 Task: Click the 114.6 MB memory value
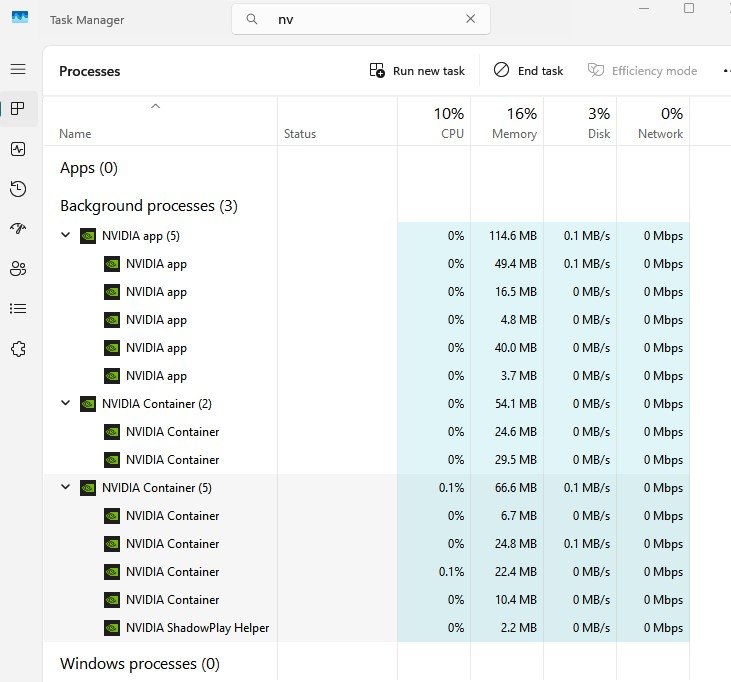click(513, 236)
